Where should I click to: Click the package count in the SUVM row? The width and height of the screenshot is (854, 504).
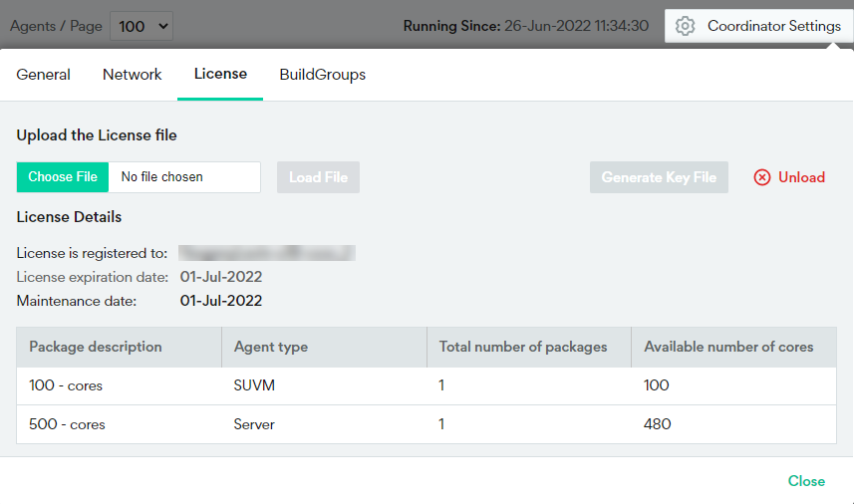pyautogui.click(x=441, y=385)
